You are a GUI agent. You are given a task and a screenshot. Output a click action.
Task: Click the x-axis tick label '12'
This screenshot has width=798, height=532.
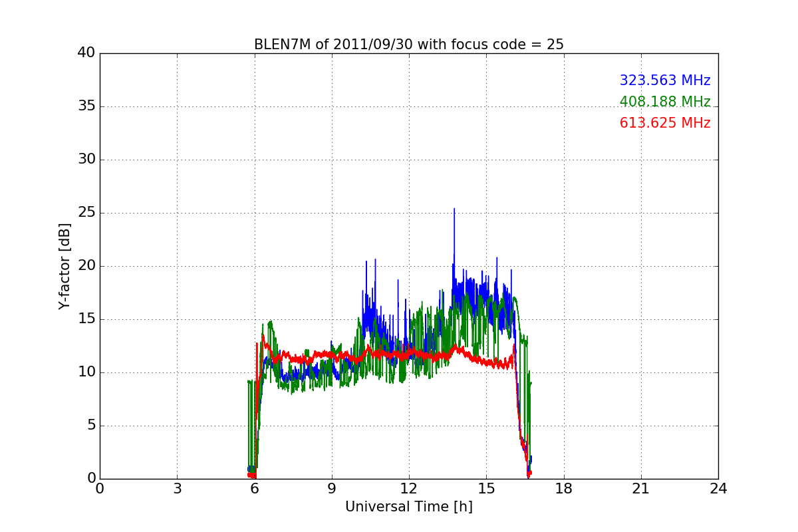(409, 489)
